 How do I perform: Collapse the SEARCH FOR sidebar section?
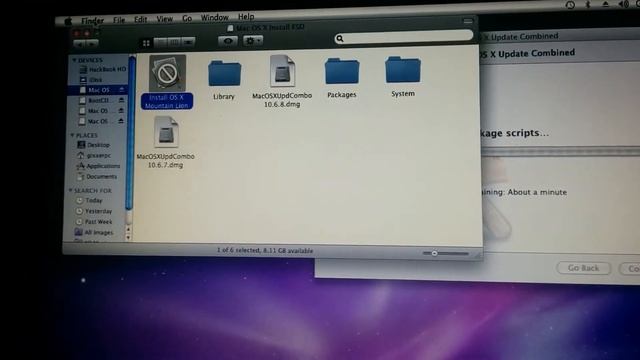71,190
